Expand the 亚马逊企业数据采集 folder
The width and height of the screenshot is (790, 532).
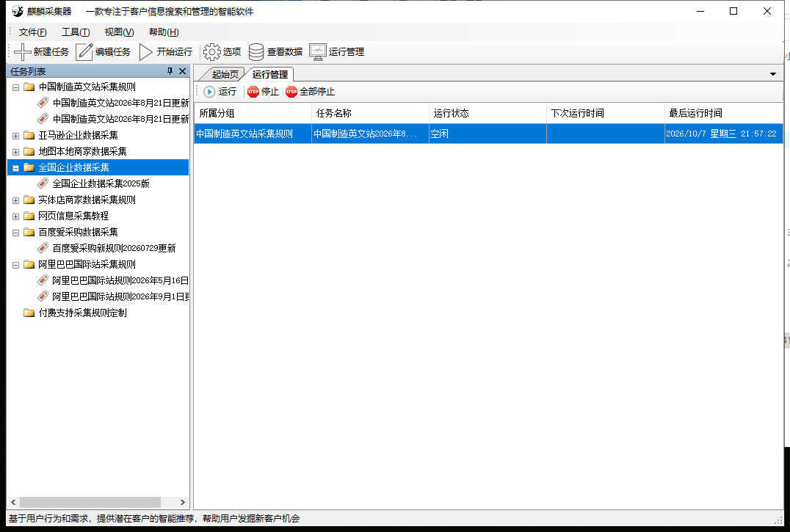[x=15, y=136]
